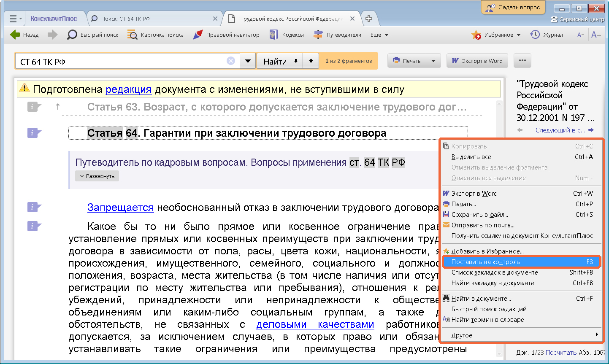Click info icon beside Какое бы то paragraph
This screenshot has width=609, height=364.
pyautogui.click(x=34, y=226)
